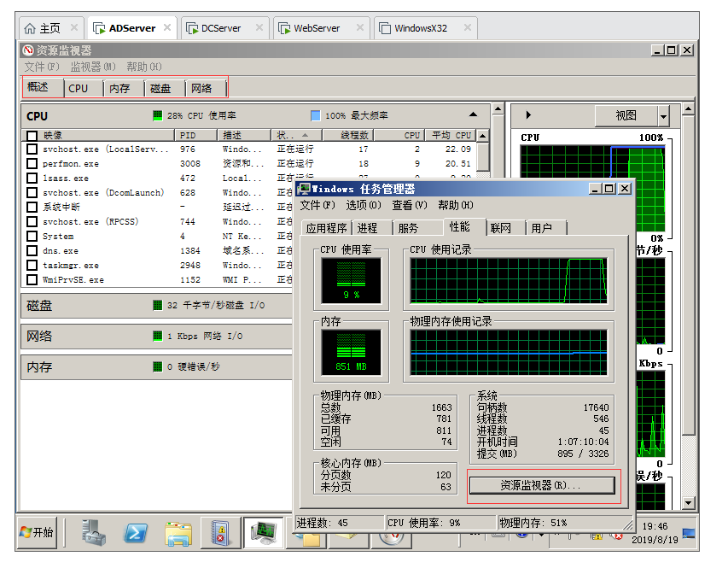Viewport: 728px width, 568px height.
Task: Click the blue maximum frequency color swatch
Action: pos(316,115)
